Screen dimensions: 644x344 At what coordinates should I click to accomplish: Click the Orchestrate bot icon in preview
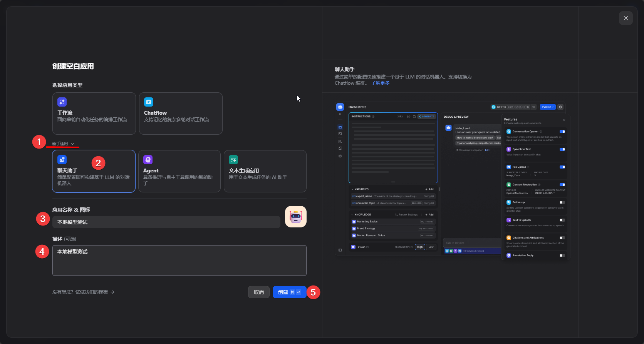pos(340,107)
